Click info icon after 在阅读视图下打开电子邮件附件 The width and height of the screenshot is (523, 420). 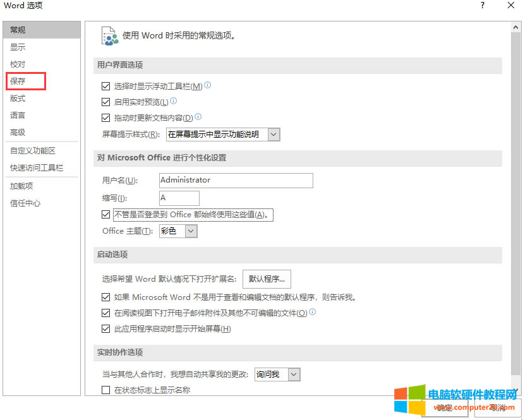(313, 312)
